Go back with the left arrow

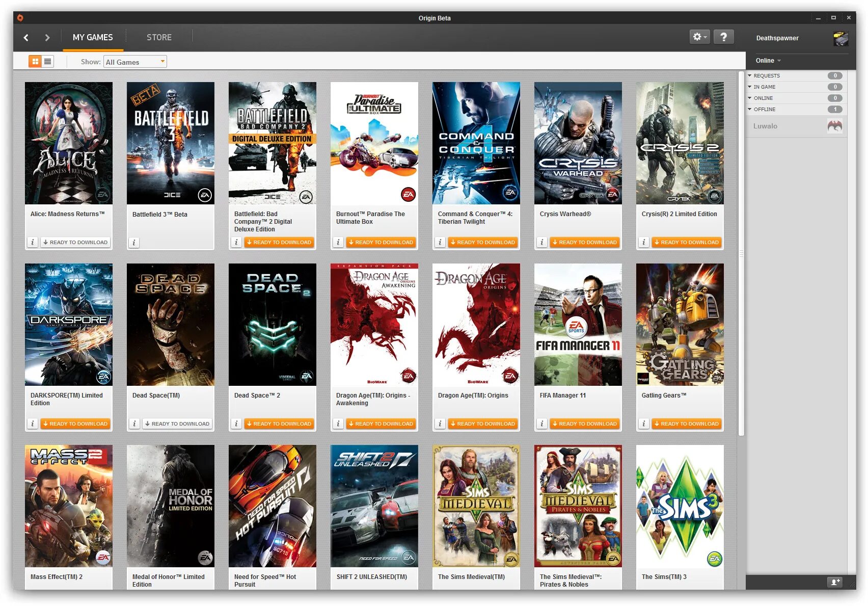tap(26, 37)
